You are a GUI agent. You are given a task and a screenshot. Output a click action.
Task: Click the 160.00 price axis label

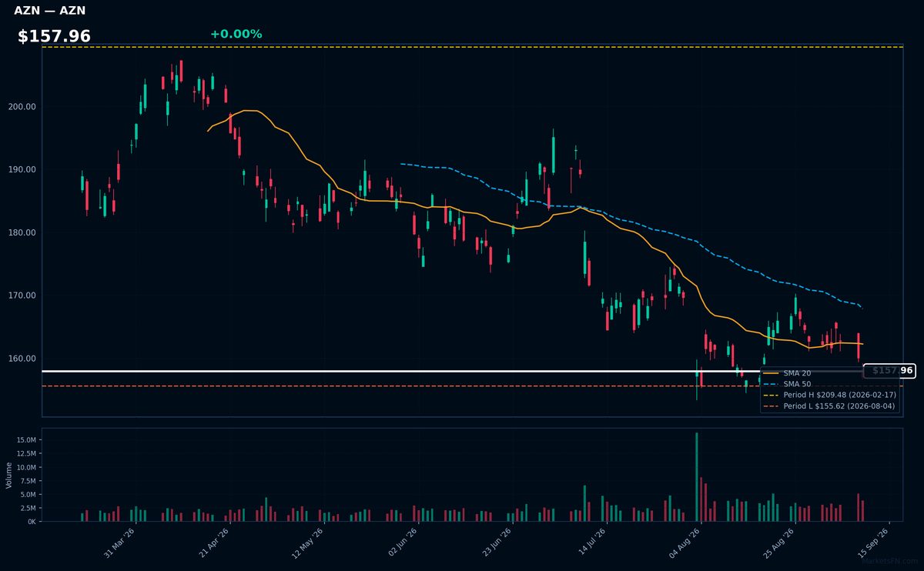click(x=24, y=359)
